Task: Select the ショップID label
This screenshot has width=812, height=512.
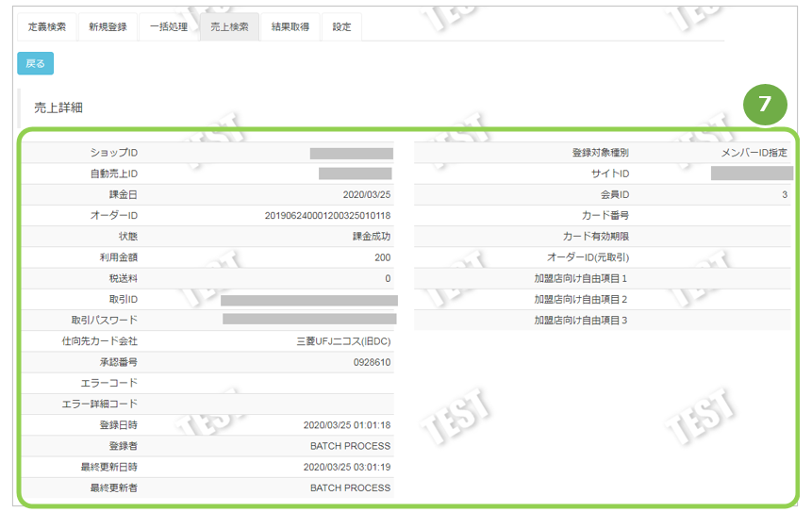Action: 114,153
